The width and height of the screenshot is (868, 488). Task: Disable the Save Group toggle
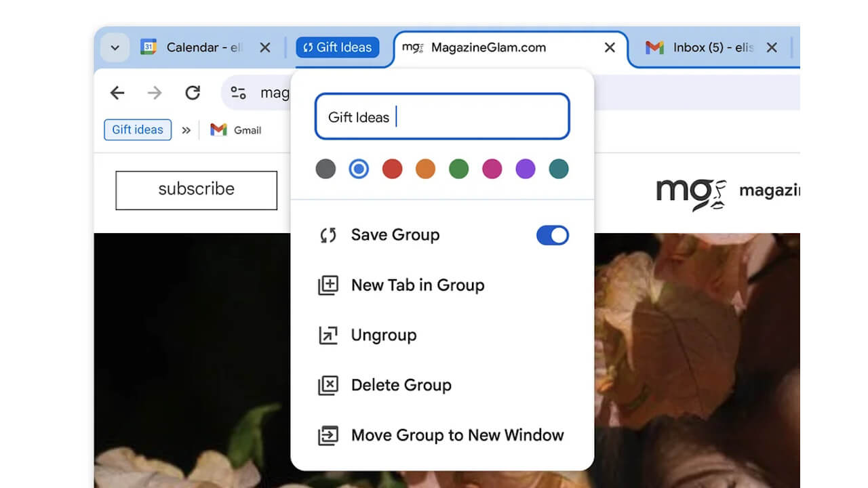552,235
